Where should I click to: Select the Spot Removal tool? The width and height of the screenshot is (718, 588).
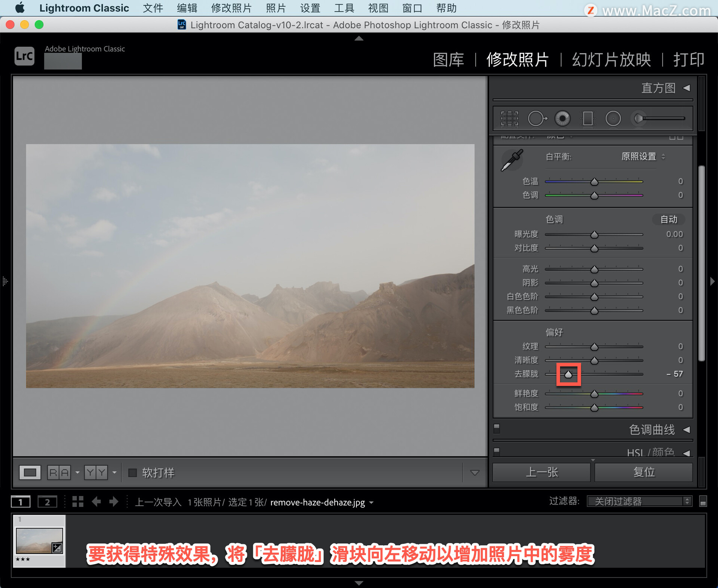[x=537, y=118]
